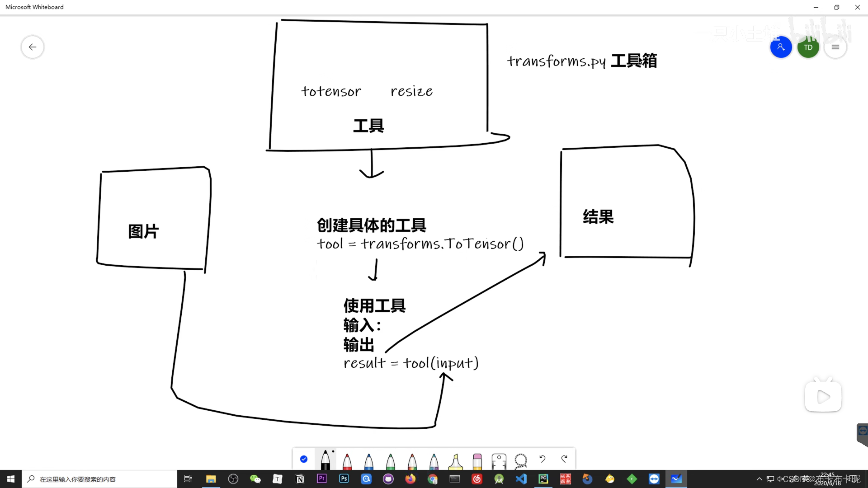Click the TD account avatar
This screenshot has height=488, width=868.
(x=808, y=47)
